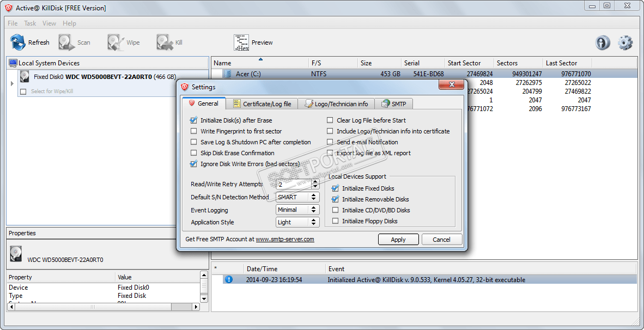
Task: Click the Cancel button in Settings
Action: point(441,240)
